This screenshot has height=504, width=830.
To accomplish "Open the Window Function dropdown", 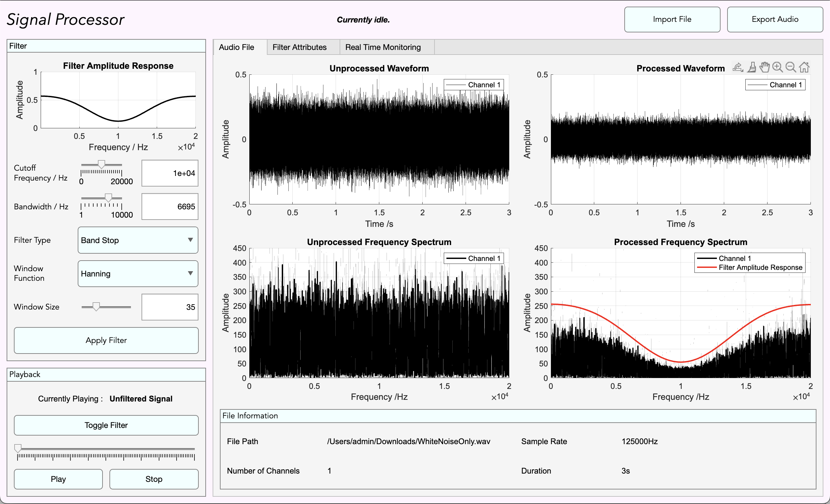I will [x=138, y=273].
